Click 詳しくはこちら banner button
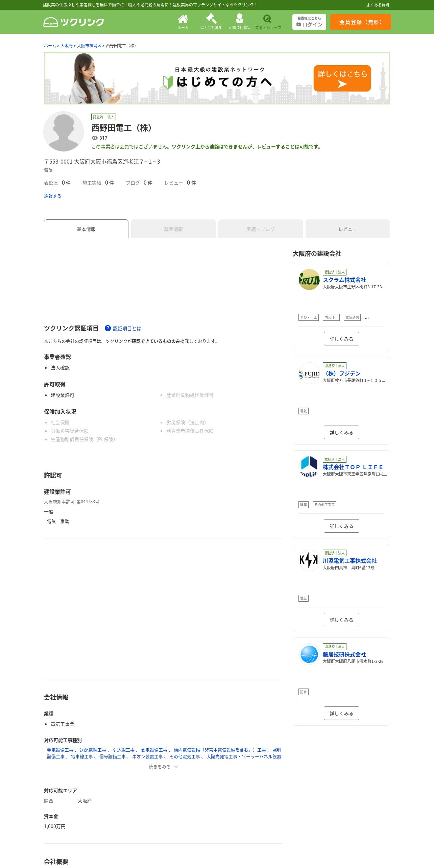The height and width of the screenshot is (868, 434). tap(342, 78)
